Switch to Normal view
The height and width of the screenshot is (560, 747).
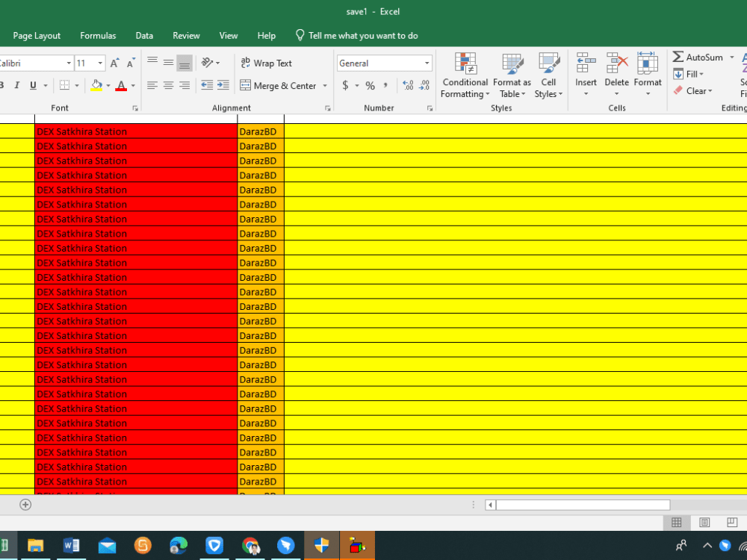tap(677, 523)
